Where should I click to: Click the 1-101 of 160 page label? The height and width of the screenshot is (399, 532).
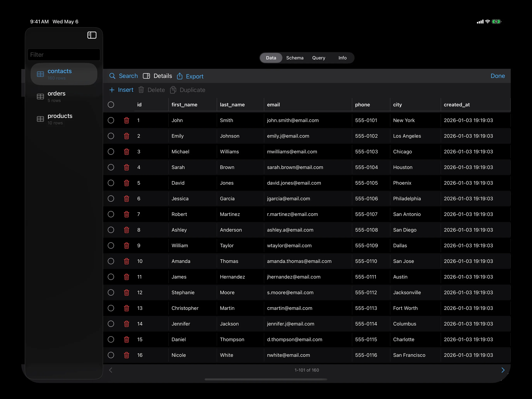pyautogui.click(x=307, y=370)
